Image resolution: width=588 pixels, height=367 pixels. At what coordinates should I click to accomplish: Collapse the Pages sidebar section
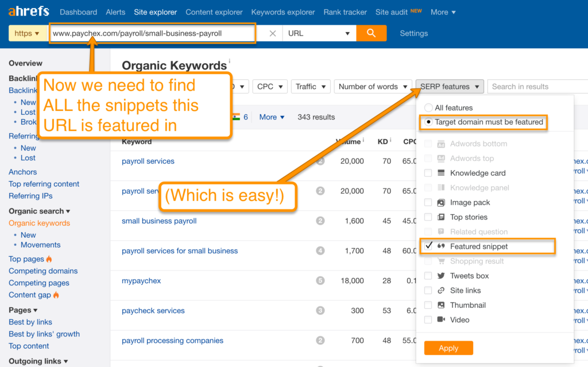(23, 310)
